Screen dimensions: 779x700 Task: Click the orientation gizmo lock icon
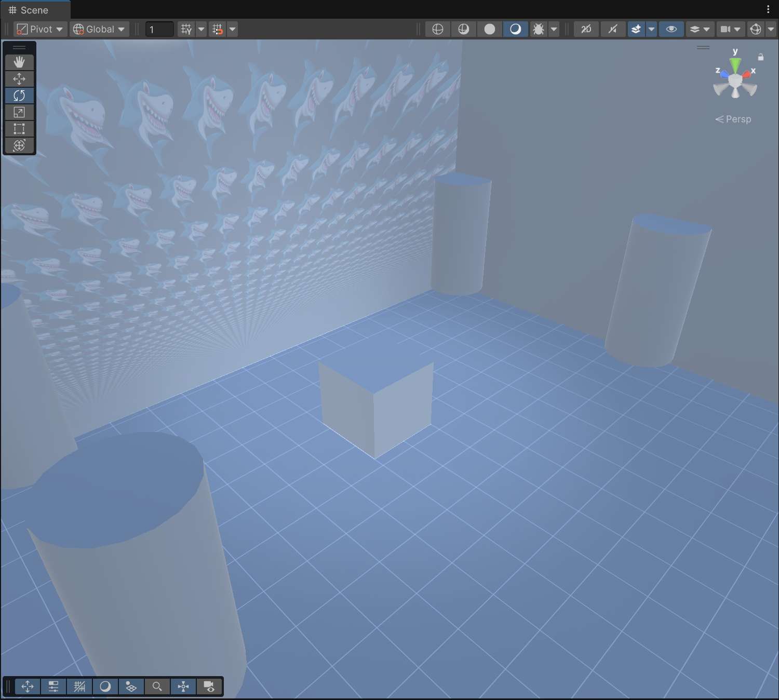coord(761,57)
